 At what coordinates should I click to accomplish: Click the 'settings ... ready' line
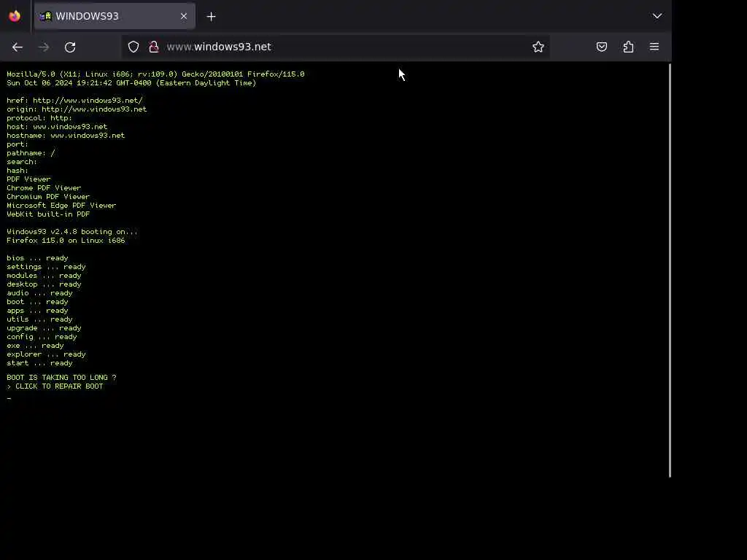46,267
